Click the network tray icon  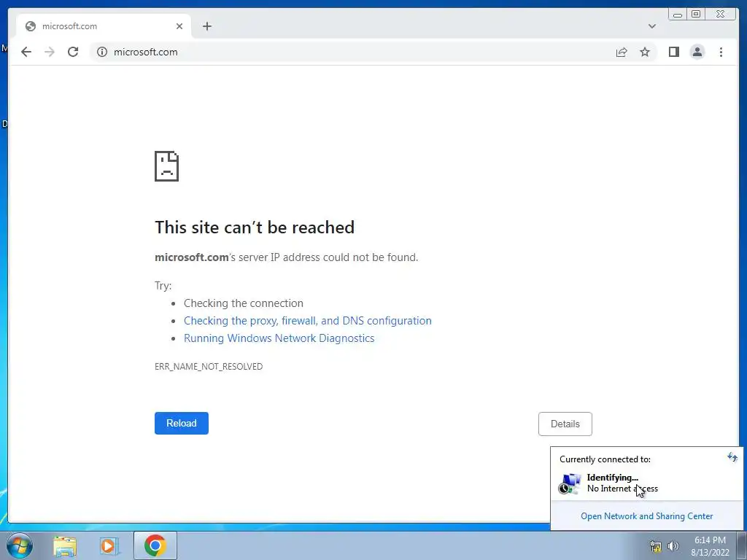pyautogui.click(x=656, y=546)
